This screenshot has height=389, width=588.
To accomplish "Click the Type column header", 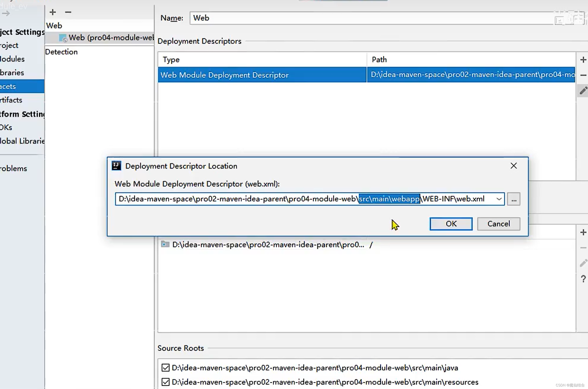I will click(x=262, y=60).
